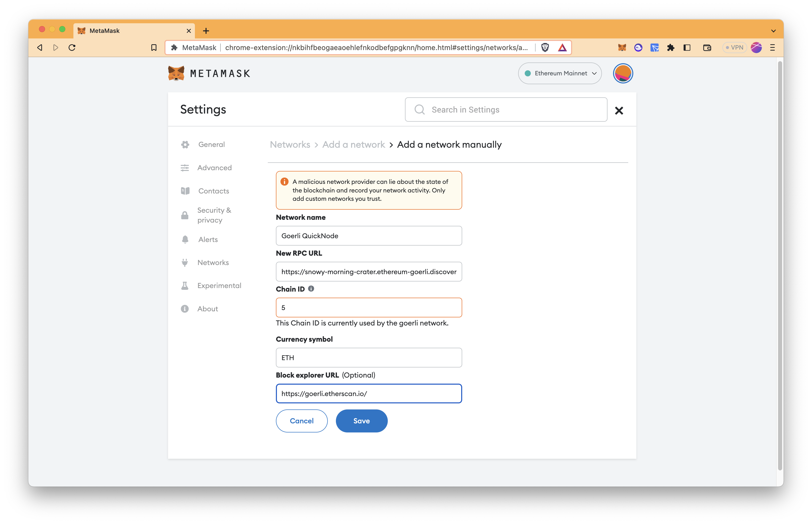Click the close X button on Settings
This screenshot has height=524, width=812.
[x=619, y=110]
